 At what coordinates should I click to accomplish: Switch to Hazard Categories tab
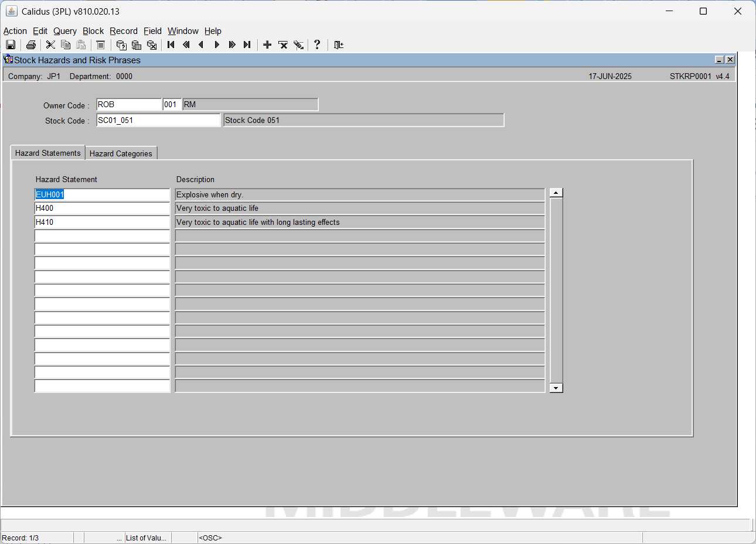tap(121, 153)
